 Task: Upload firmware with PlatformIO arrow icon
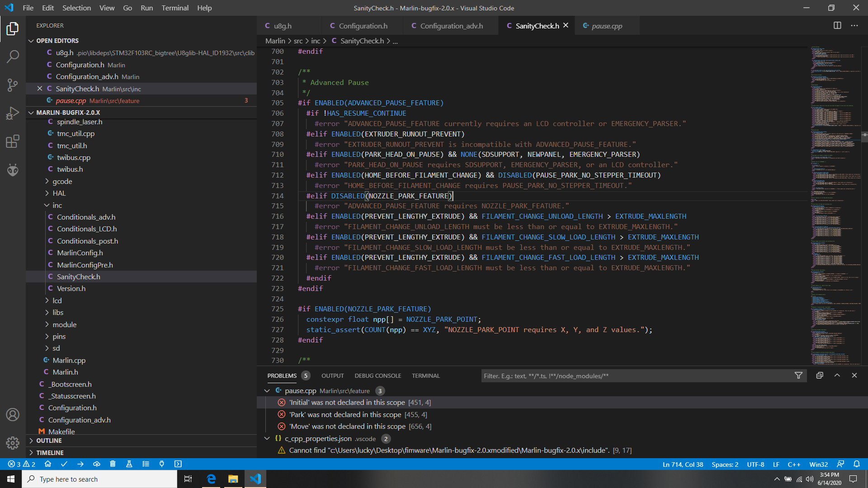pos(80,464)
